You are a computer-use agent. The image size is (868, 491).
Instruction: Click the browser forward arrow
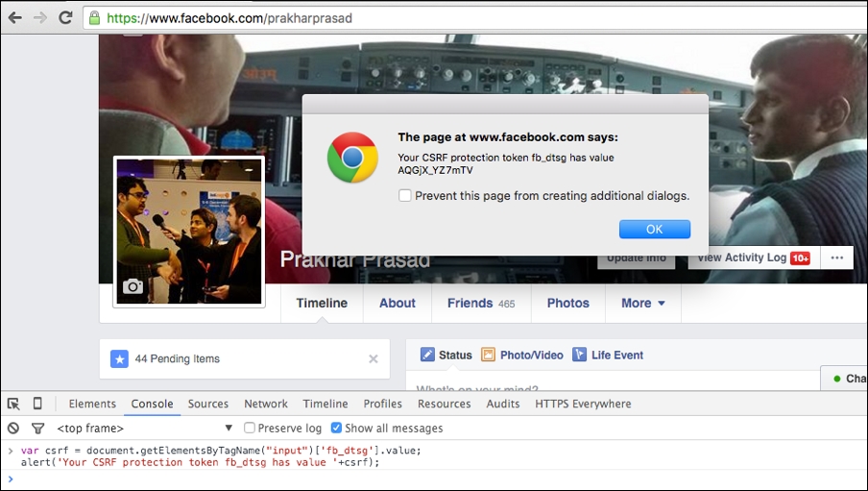point(40,17)
